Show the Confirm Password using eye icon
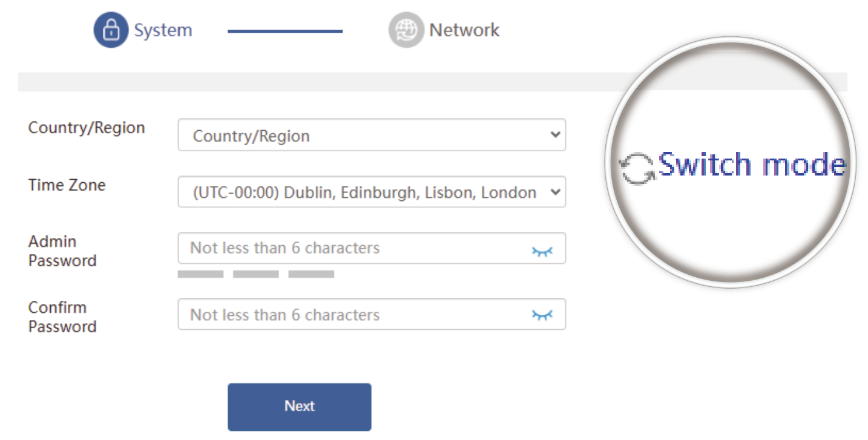868x440 pixels. pyautogui.click(x=542, y=314)
